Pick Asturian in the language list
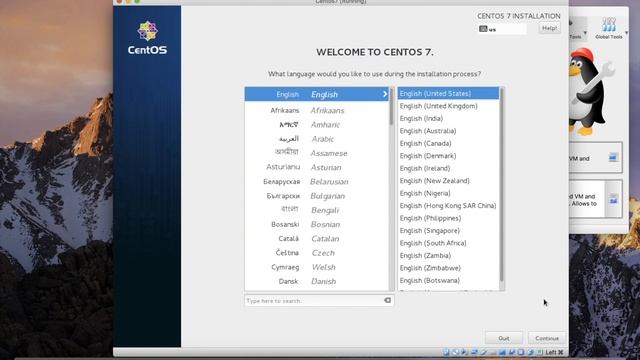Image resolution: width=640 pixels, height=360 pixels. (317, 167)
